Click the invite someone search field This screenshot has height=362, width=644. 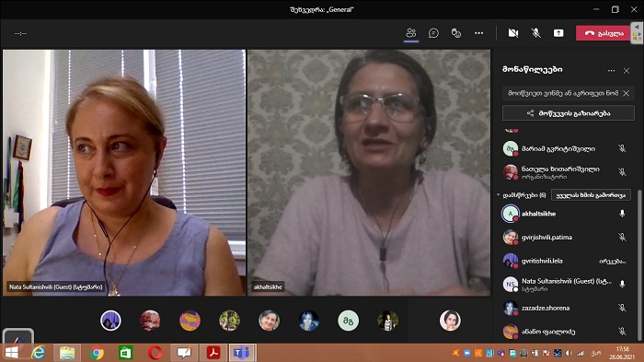[x=563, y=93]
